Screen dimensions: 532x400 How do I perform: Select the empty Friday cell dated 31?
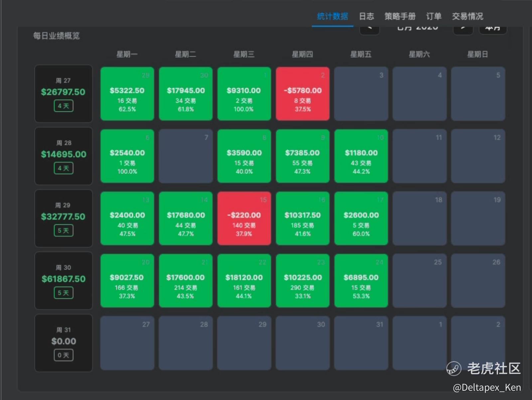[x=361, y=343]
